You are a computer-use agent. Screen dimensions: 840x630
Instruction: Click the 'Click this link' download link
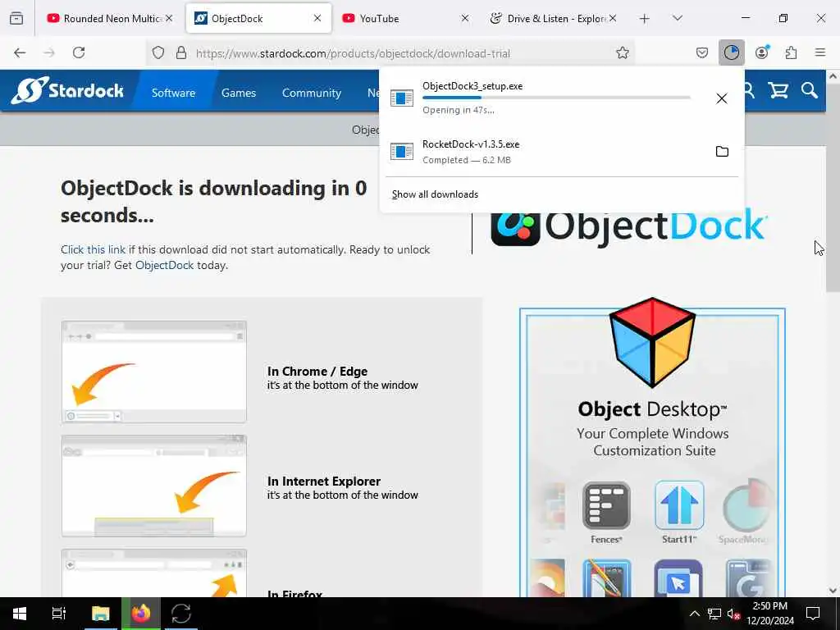pos(93,249)
